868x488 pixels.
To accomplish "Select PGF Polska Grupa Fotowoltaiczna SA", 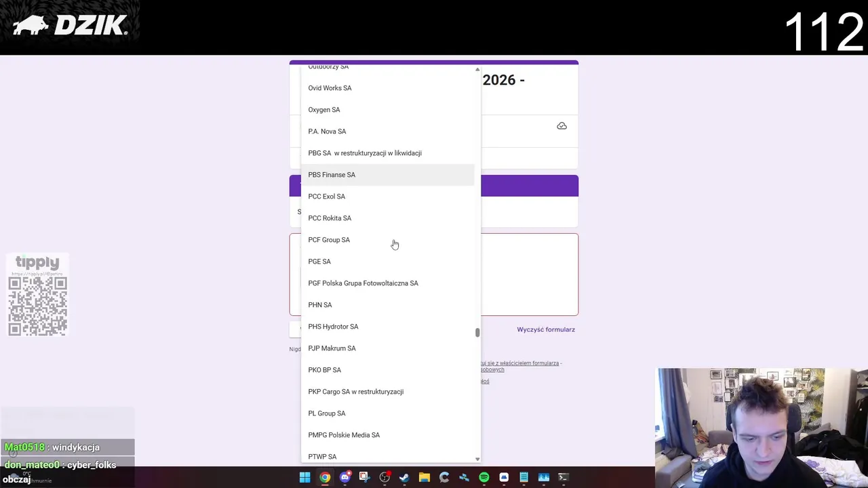I will tap(387, 283).
